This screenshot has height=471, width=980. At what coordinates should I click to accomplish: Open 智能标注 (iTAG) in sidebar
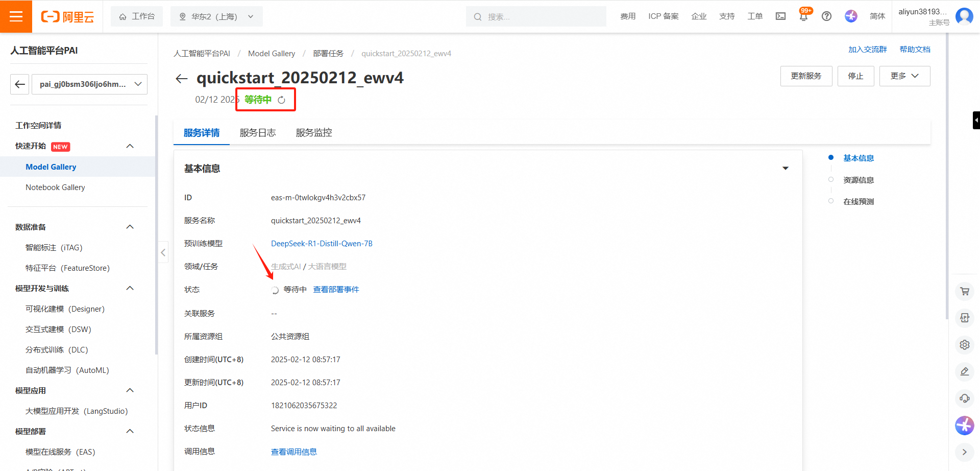point(54,248)
